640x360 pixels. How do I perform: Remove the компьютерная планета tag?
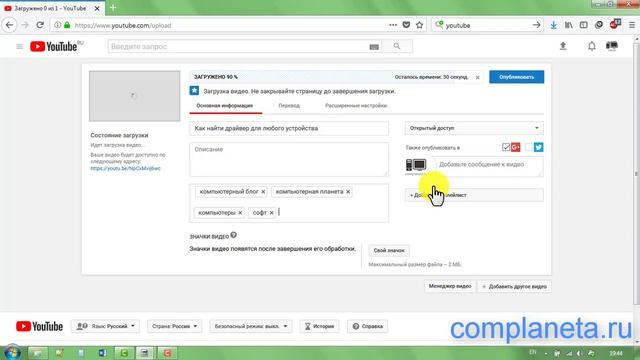(x=348, y=191)
